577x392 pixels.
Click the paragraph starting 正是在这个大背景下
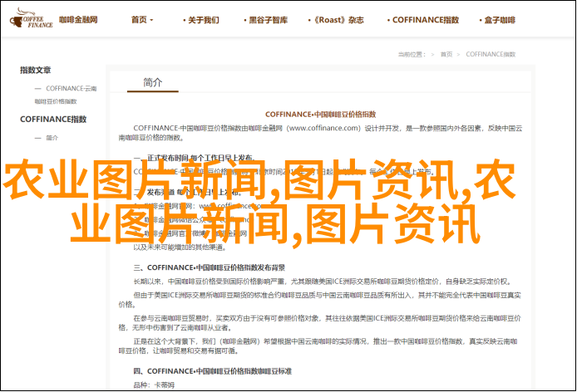[x=318, y=346]
